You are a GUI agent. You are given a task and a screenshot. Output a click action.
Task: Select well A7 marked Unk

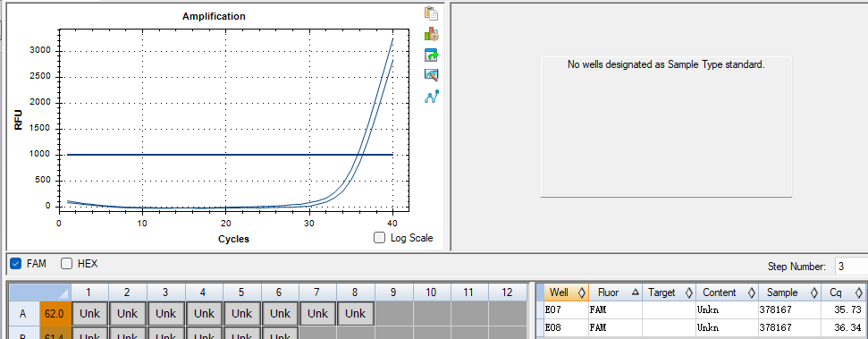coord(317,314)
